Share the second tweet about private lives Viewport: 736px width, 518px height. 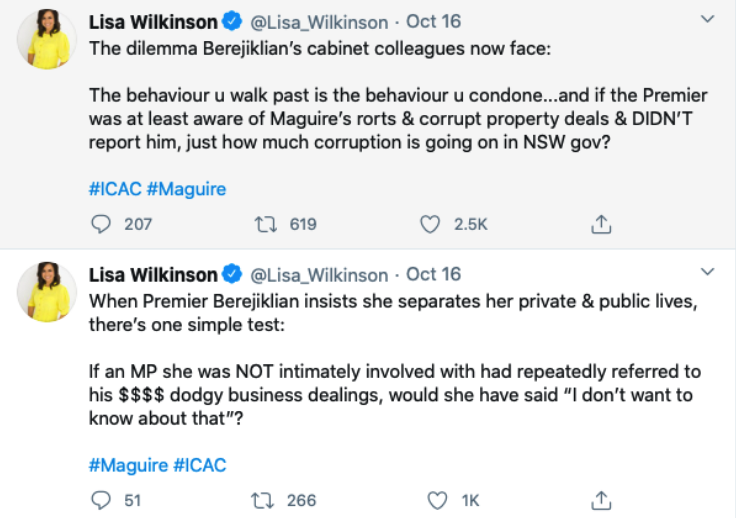pyautogui.click(x=601, y=499)
